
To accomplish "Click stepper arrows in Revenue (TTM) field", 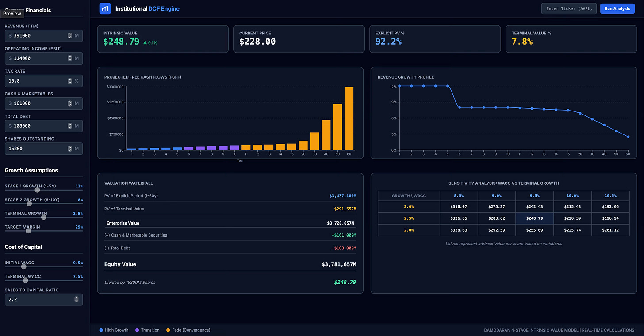I will coord(70,35).
